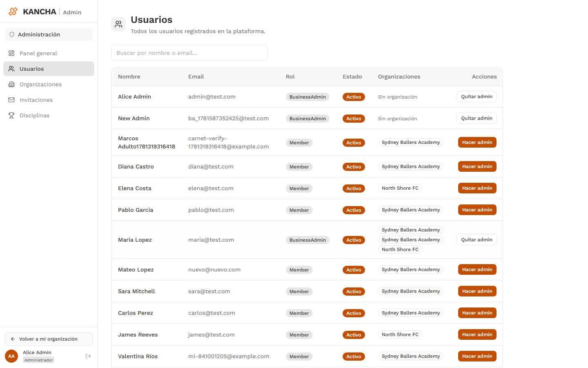Click Hacer admin for Pablo Garcia

point(477,210)
